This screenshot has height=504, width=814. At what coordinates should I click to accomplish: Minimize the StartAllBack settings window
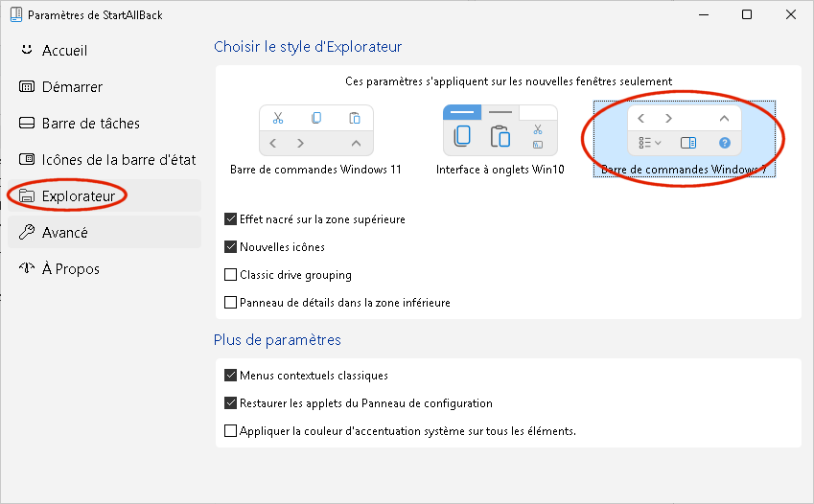(704, 14)
